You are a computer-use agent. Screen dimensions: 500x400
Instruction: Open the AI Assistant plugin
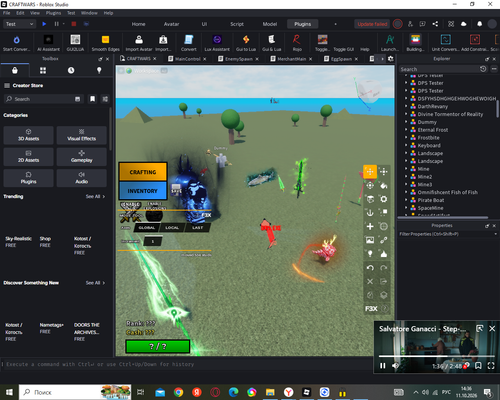[x=48, y=43]
